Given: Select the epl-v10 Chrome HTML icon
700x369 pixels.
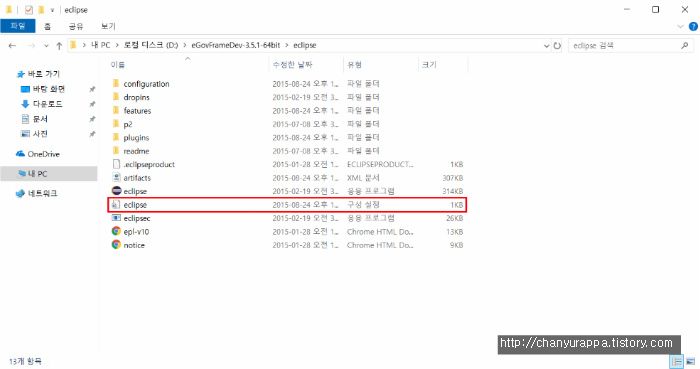Looking at the screenshot, I should coord(116,231).
